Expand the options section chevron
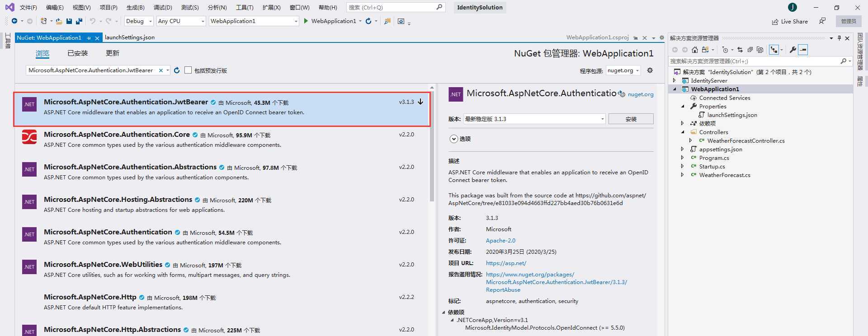 453,139
